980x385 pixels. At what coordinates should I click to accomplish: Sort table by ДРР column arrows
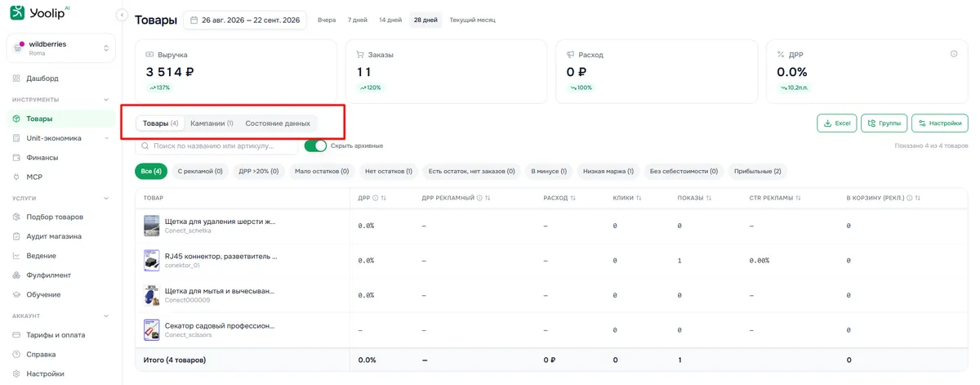tap(384, 198)
